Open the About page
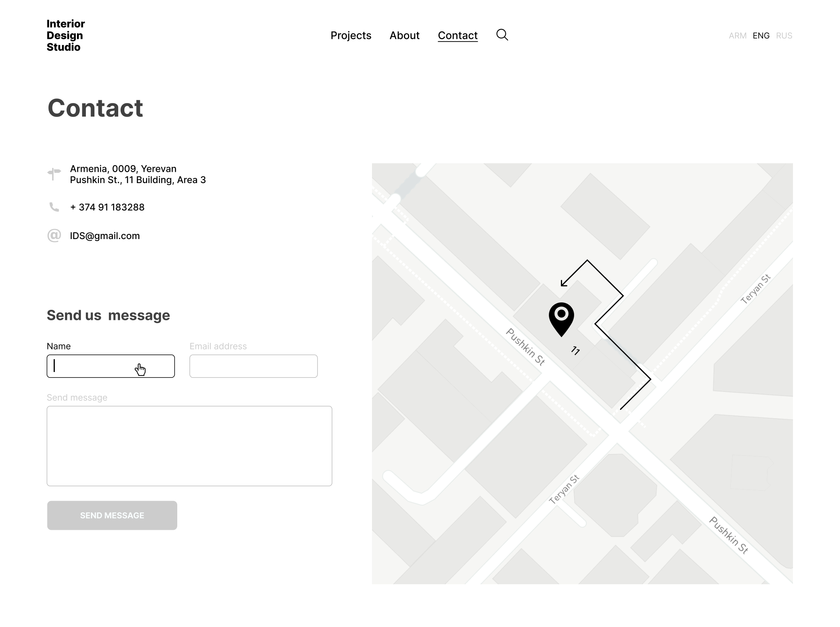The image size is (840, 627). (x=404, y=35)
